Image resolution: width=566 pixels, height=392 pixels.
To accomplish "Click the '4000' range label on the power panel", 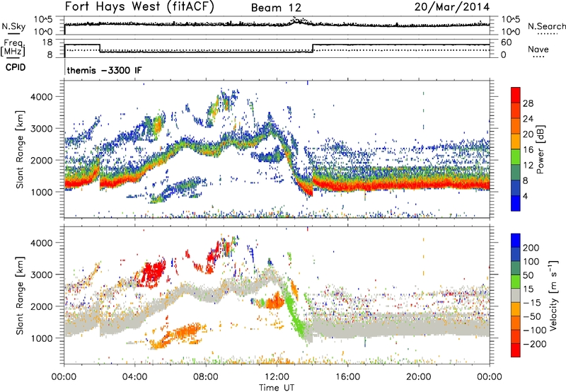I will [x=42, y=97].
